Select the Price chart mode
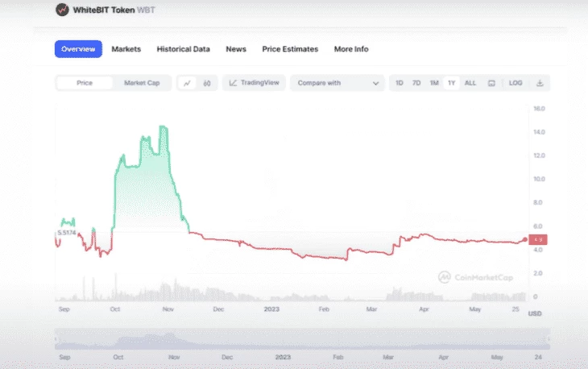The image size is (588, 369). coord(85,83)
